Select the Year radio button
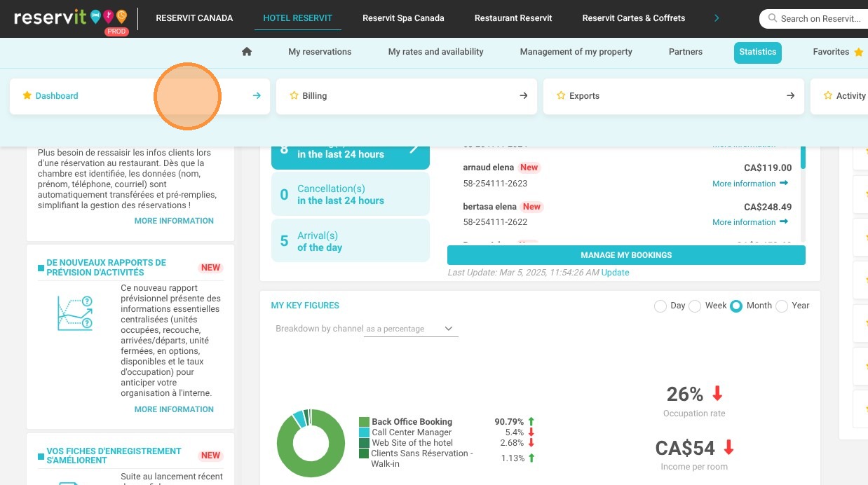The height and width of the screenshot is (485, 868). click(x=782, y=306)
